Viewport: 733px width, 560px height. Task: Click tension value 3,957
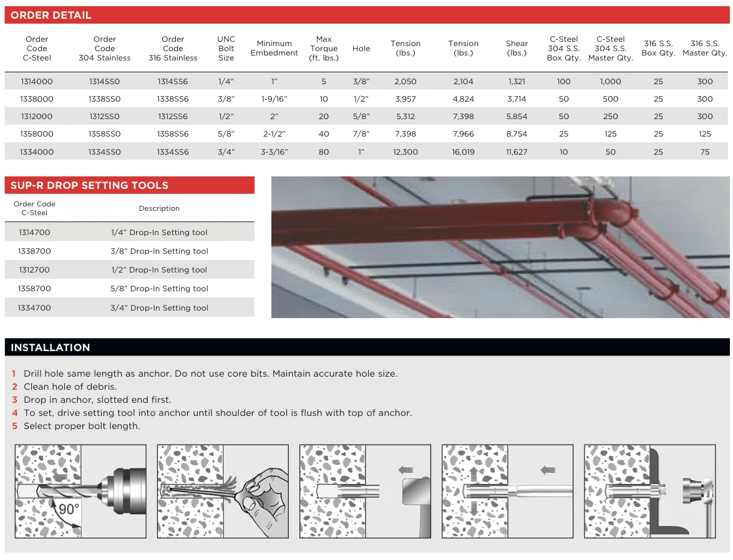pos(405,99)
